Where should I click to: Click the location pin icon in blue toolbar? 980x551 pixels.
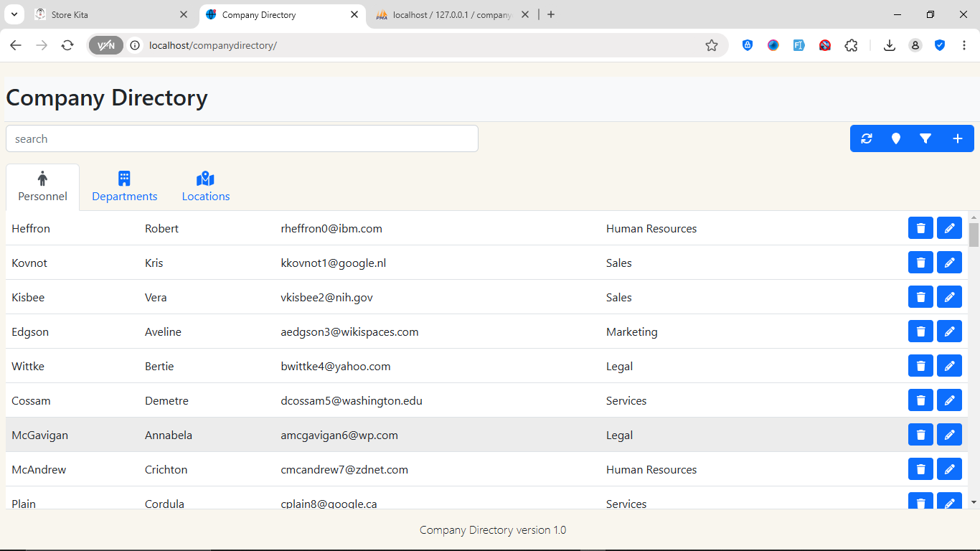896,138
